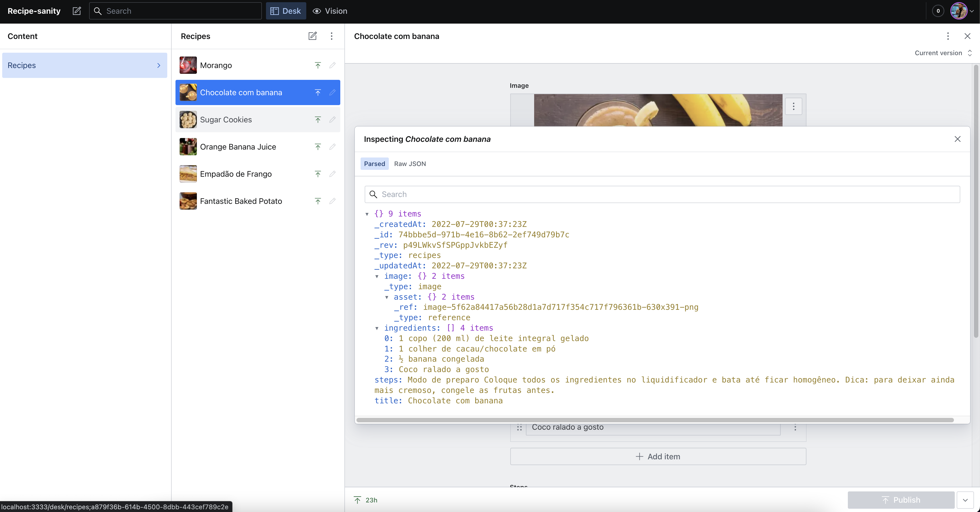Viewport: 980px width, 512px height.
Task: Click the edit pencil on Orange Banana Juice
Action: [332, 147]
